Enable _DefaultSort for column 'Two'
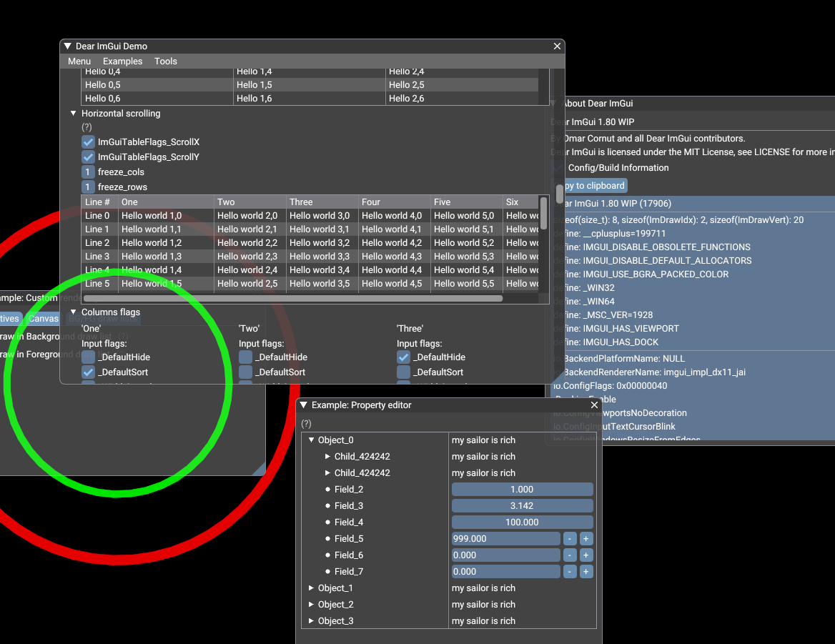835x644 pixels. tap(245, 372)
